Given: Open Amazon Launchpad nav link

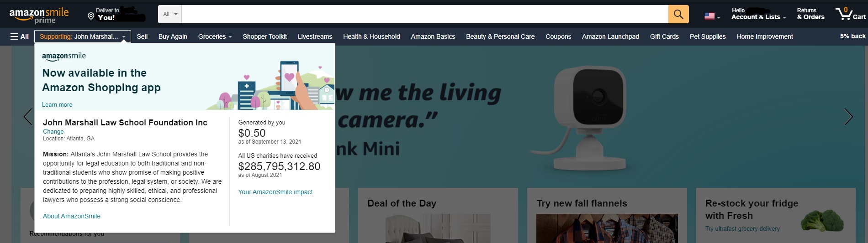Looking at the screenshot, I should click(x=610, y=36).
